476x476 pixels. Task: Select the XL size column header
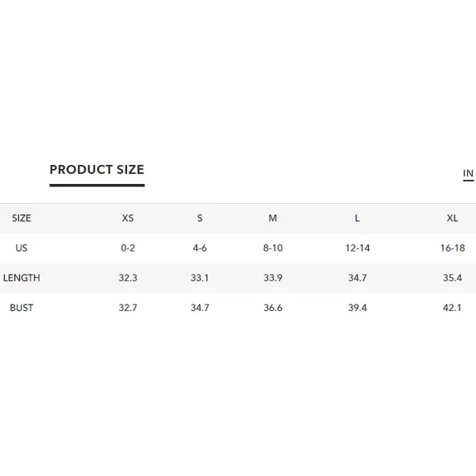(x=452, y=218)
